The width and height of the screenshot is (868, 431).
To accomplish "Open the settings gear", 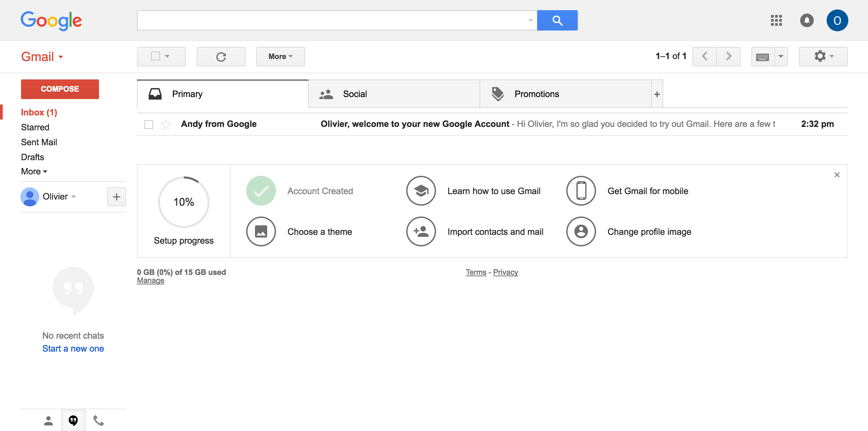I will coord(821,56).
